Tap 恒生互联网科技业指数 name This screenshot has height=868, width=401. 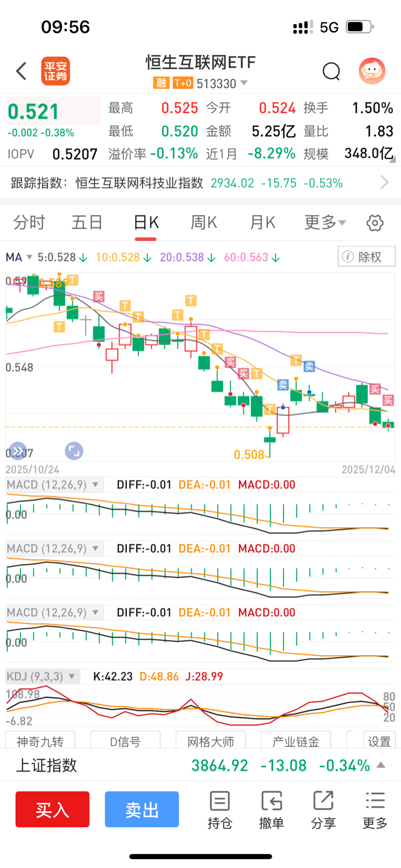pyautogui.click(x=139, y=183)
